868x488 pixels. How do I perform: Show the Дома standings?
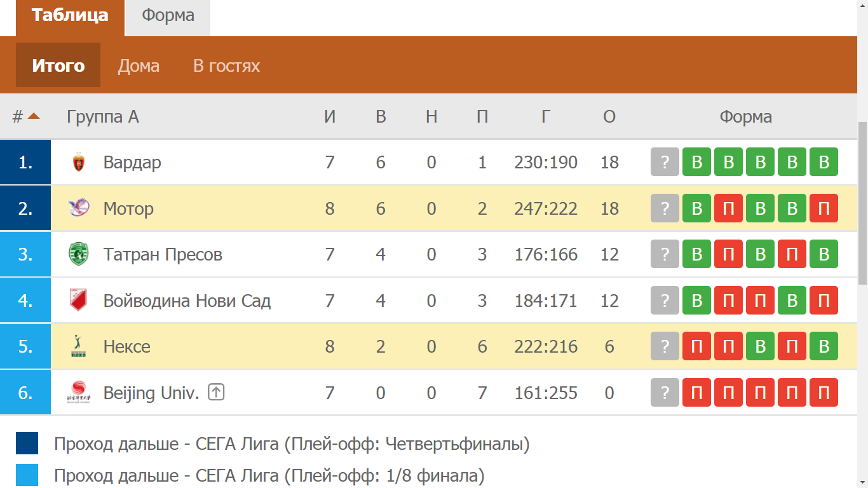(x=139, y=66)
